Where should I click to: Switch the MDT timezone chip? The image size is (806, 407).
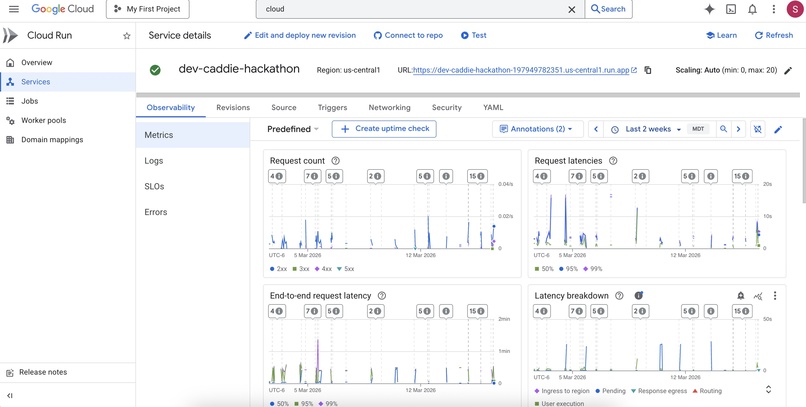(x=698, y=130)
